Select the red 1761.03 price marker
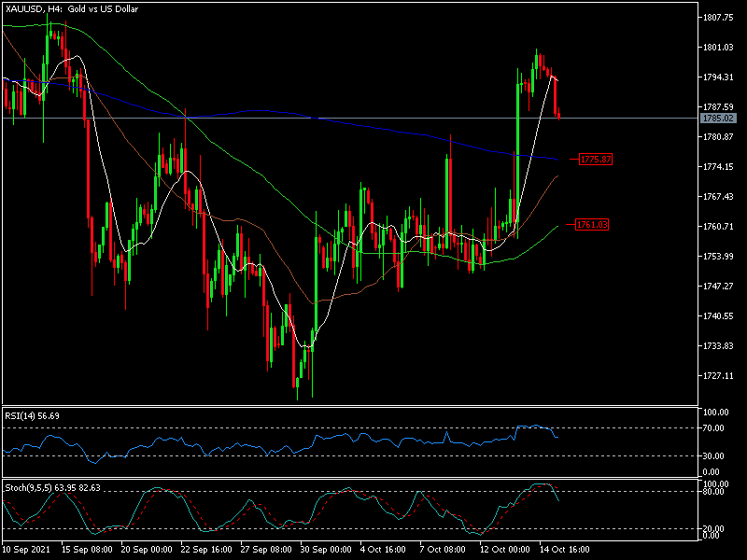Screen dimensions: 747x560 (592, 224)
